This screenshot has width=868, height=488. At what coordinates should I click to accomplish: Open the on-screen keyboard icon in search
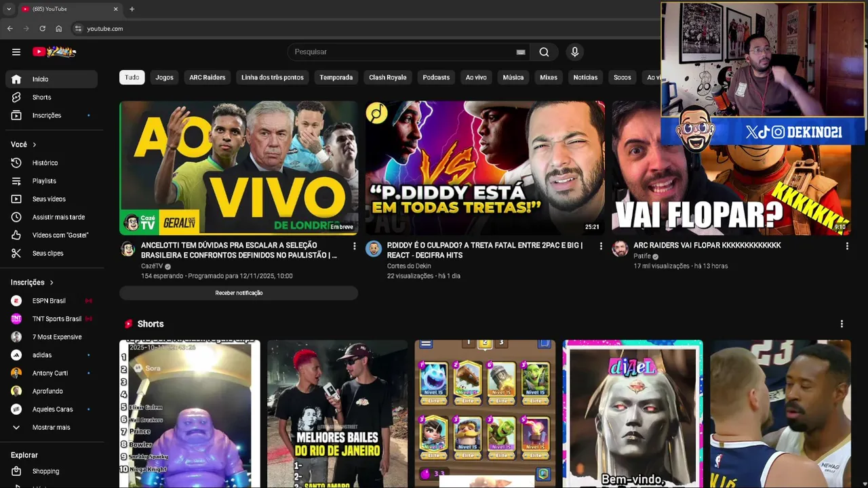pyautogui.click(x=521, y=52)
